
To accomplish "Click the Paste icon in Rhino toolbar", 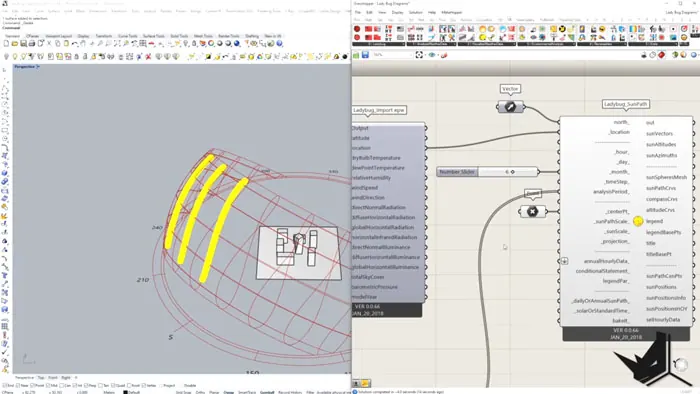I will pos(66,43).
